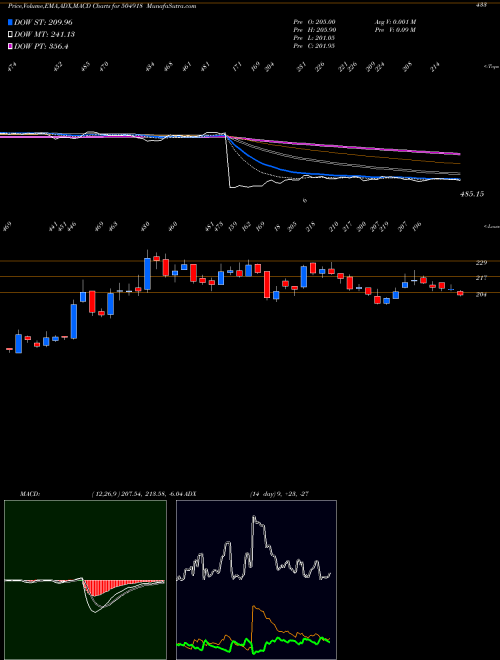Click the blue DOW ST legend swatch

pos(11,22)
